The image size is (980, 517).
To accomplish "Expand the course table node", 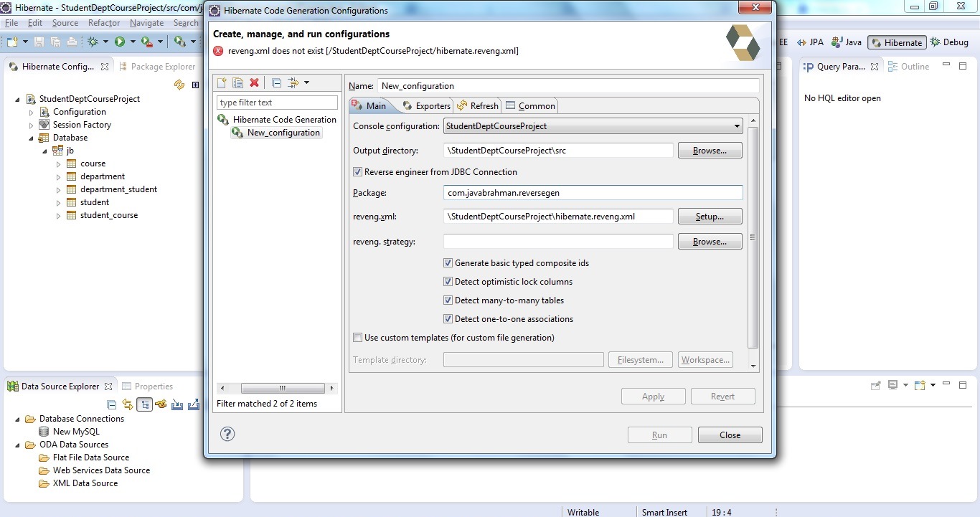I will [60, 163].
